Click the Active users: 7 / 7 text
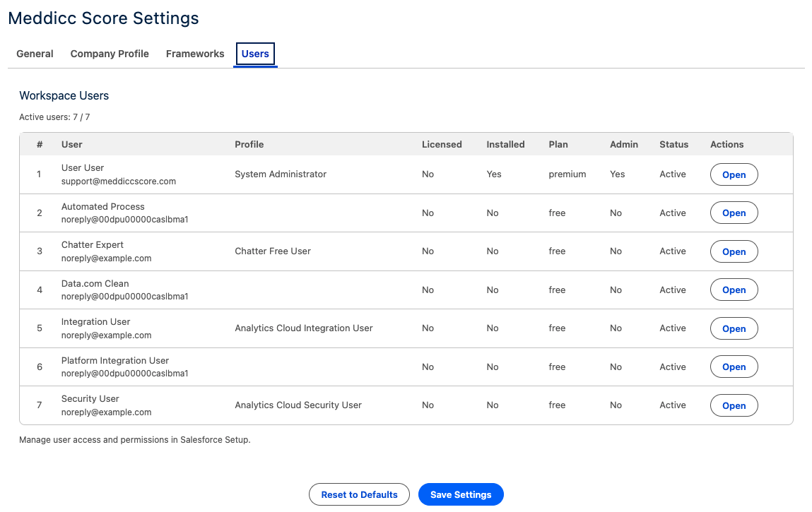812x512 pixels. coord(54,117)
